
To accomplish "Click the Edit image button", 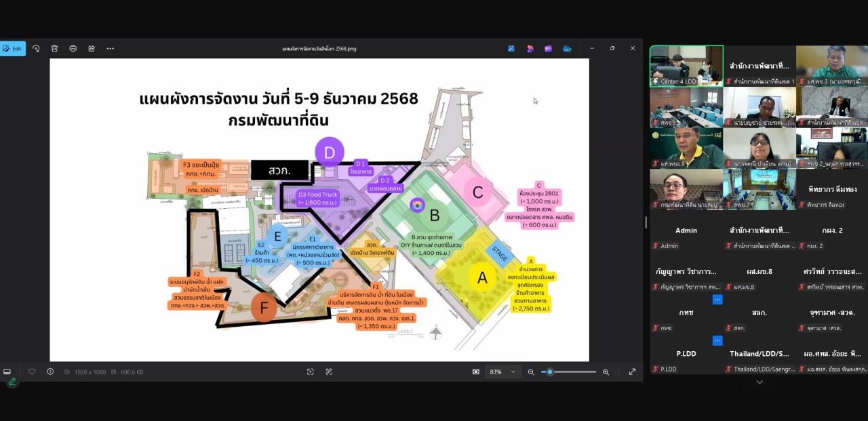I will [x=12, y=49].
